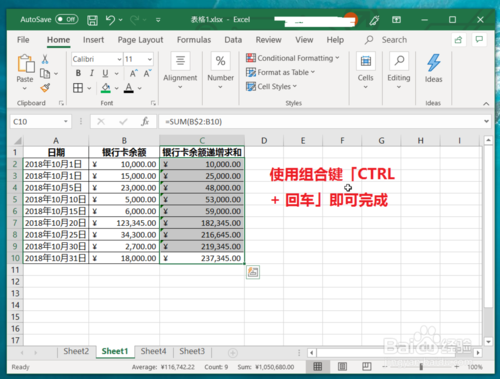Switch to the Page Layout tab
500x379 pixels.
[140, 40]
